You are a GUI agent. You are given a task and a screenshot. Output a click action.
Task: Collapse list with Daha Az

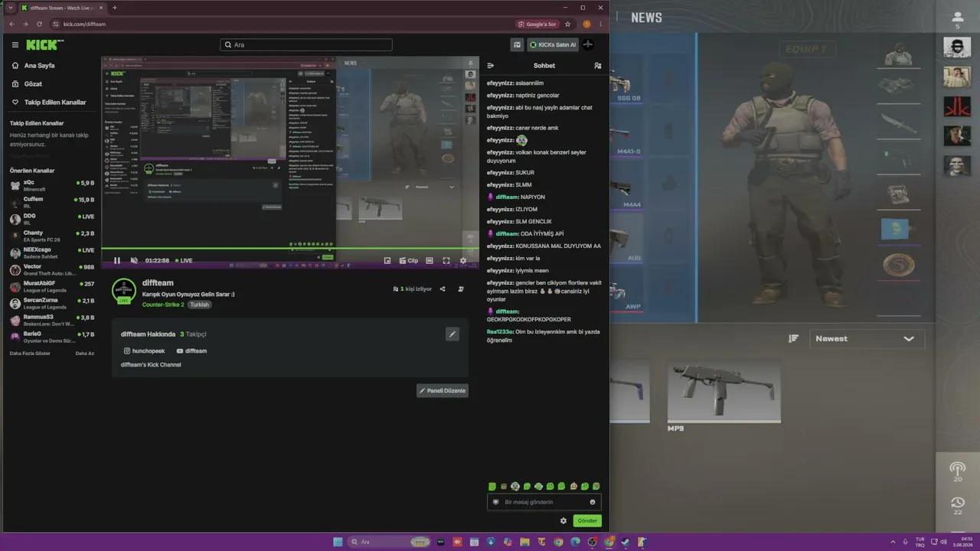click(85, 354)
